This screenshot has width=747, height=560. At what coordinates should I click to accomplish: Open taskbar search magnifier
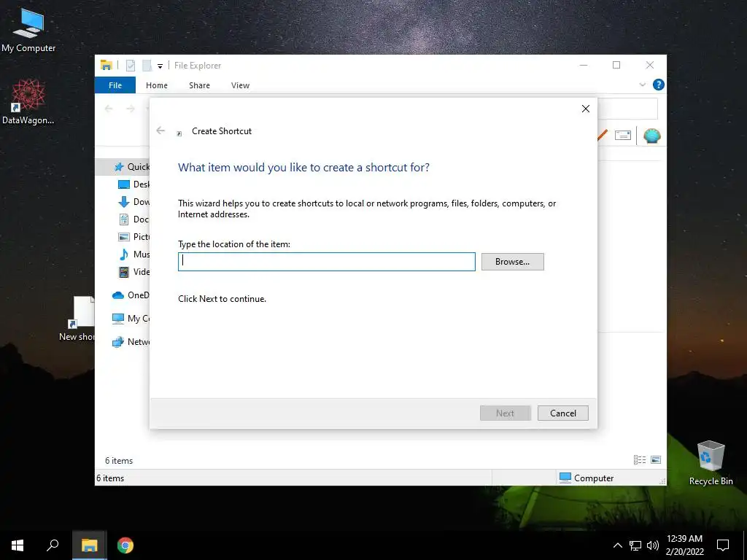tap(53, 545)
